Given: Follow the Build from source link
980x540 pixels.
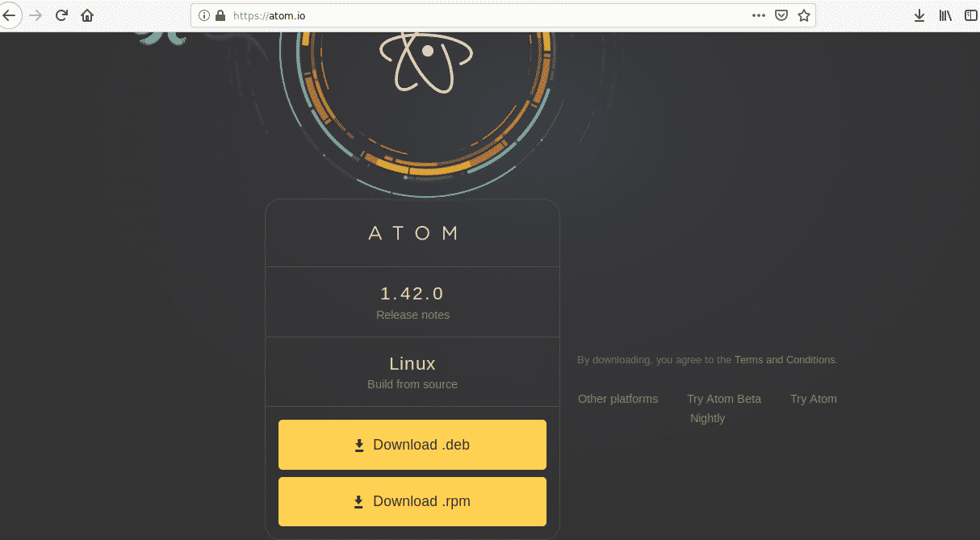Looking at the screenshot, I should pos(413,384).
